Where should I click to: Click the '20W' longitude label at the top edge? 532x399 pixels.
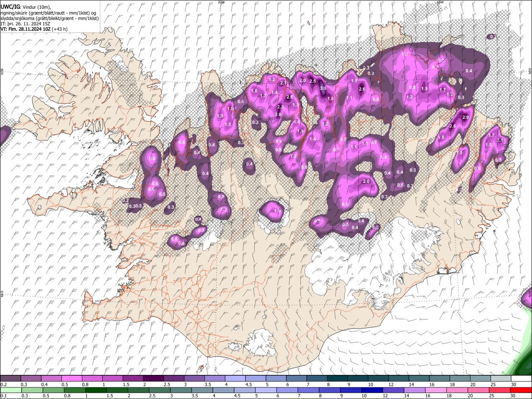221,2
